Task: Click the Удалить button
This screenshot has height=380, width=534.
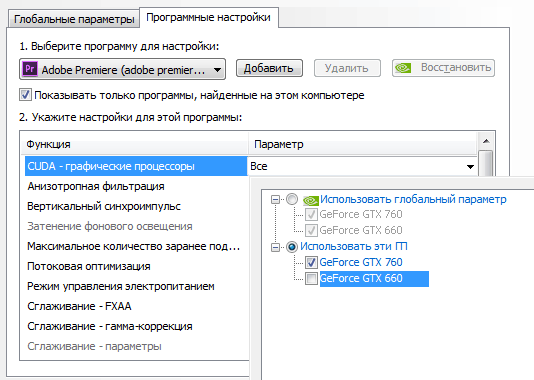Action: [347, 68]
